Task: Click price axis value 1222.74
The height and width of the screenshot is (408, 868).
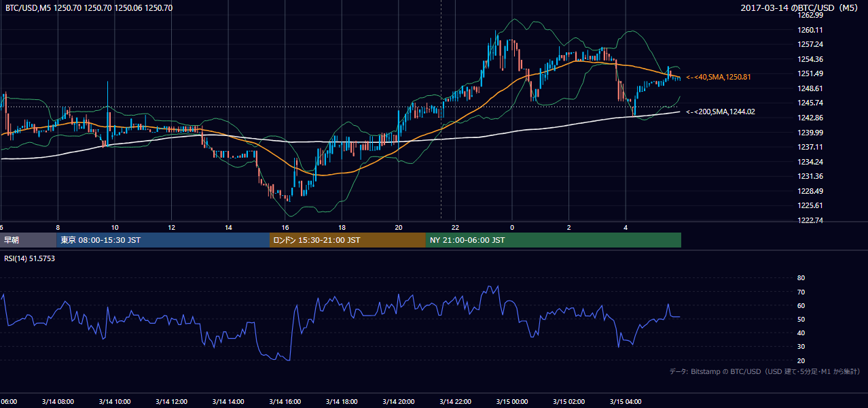Action: coord(810,220)
